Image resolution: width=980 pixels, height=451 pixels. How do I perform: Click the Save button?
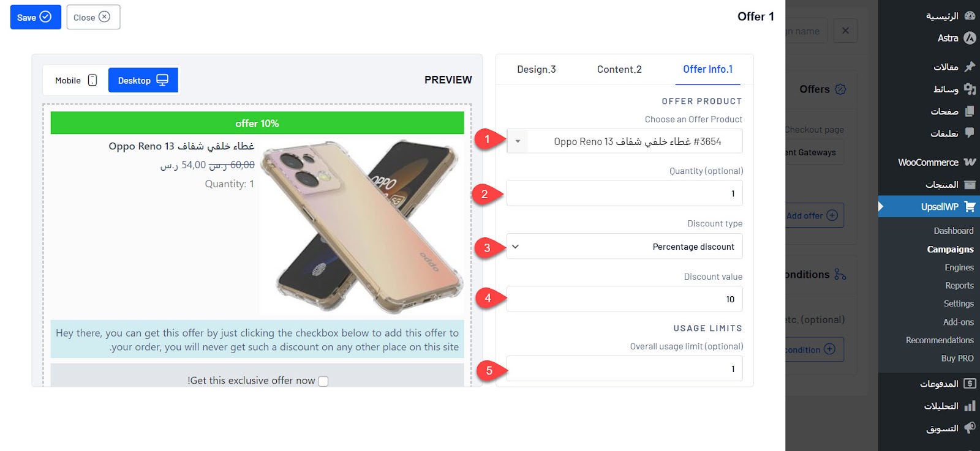tap(36, 17)
